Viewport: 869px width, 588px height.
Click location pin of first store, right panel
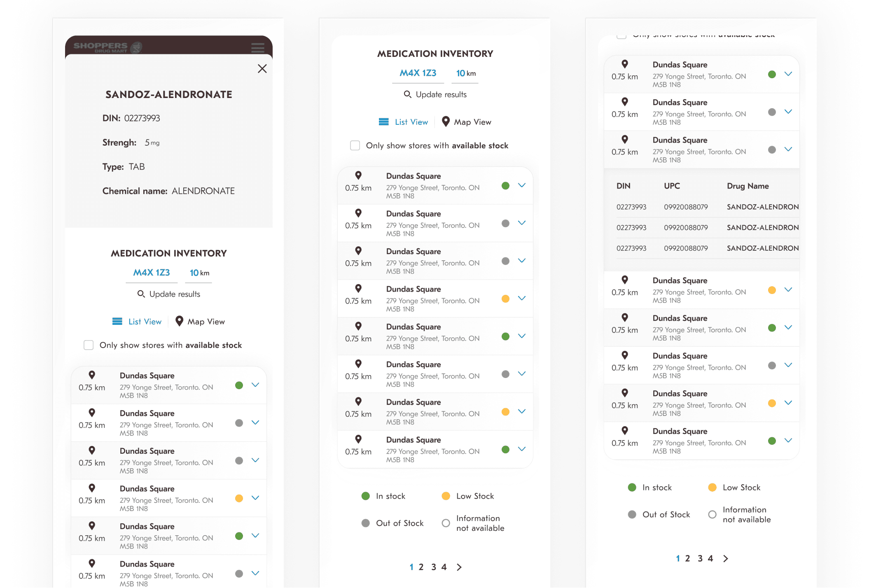pyautogui.click(x=625, y=64)
